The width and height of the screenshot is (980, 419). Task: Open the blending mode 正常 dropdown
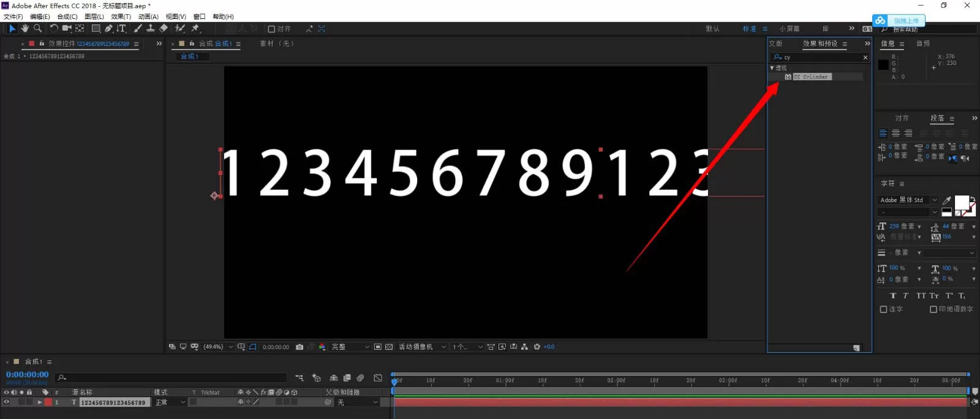(170, 402)
